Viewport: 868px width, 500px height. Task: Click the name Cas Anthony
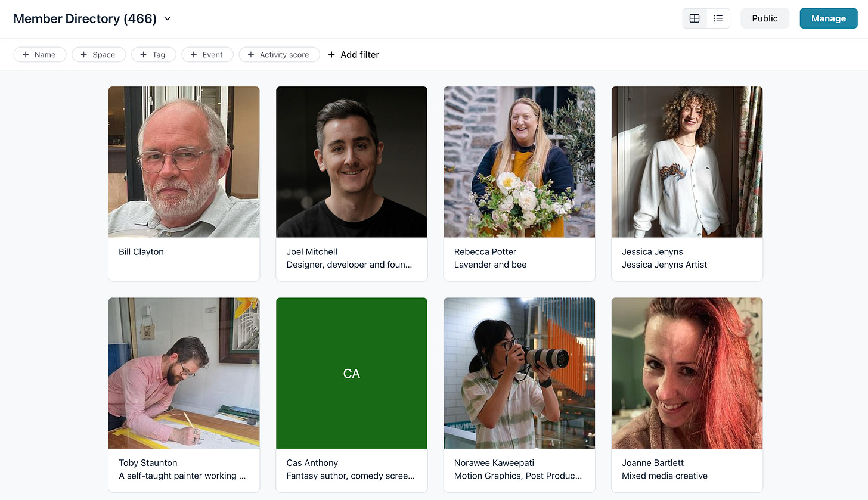[x=312, y=463]
